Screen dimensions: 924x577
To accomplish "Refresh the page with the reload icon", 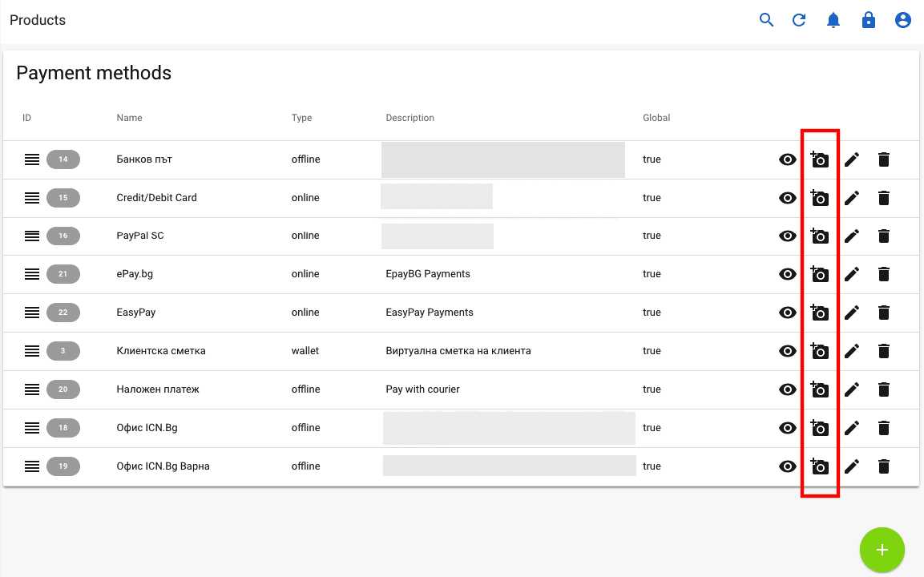I will tap(799, 20).
